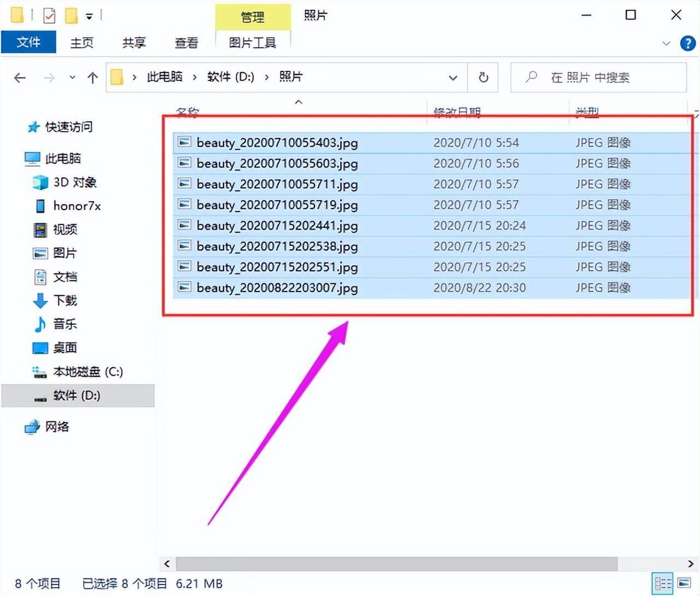Click the image icon of beauty_20200822203007.jpg
The image size is (700, 596).
(x=185, y=287)
